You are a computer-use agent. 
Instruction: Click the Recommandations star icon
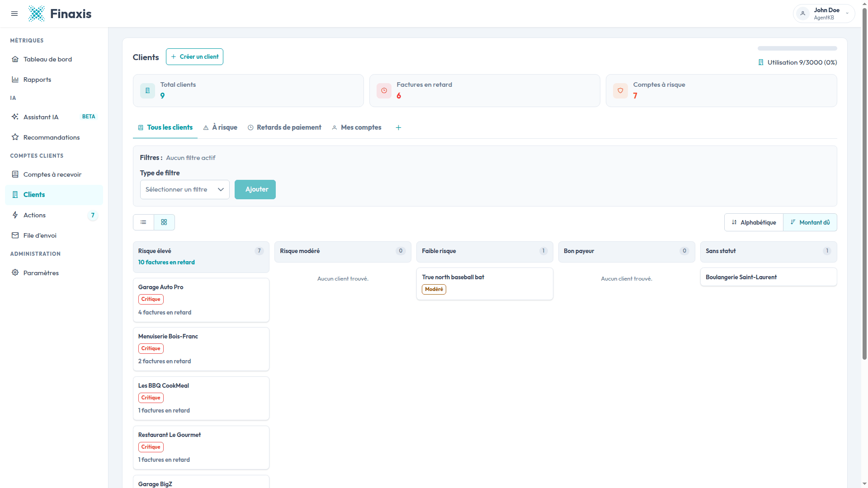15,137
